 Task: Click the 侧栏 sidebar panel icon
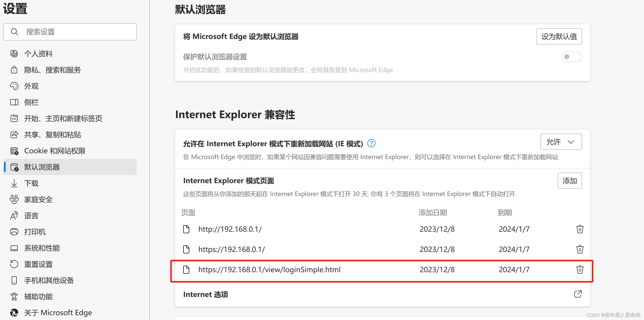click(x=14, y=102)
